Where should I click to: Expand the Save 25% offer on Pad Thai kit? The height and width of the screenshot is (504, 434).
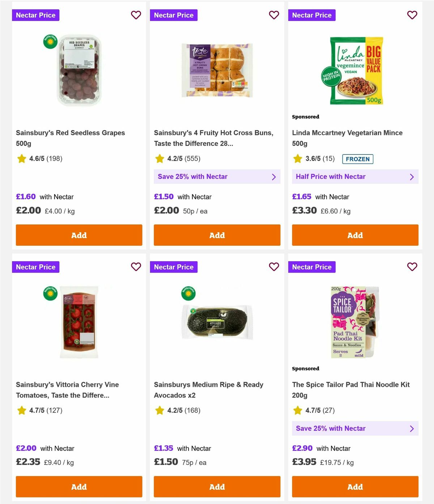355,428
